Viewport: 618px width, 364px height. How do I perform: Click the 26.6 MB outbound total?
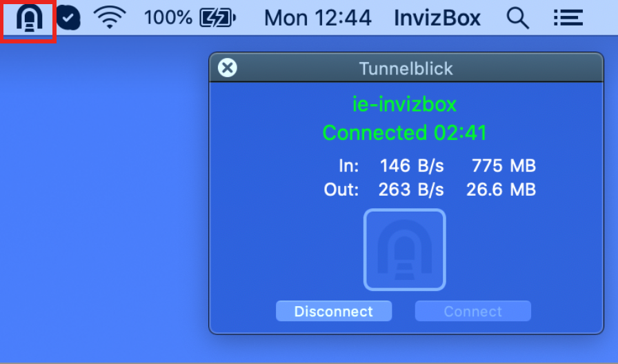[501, 190]
